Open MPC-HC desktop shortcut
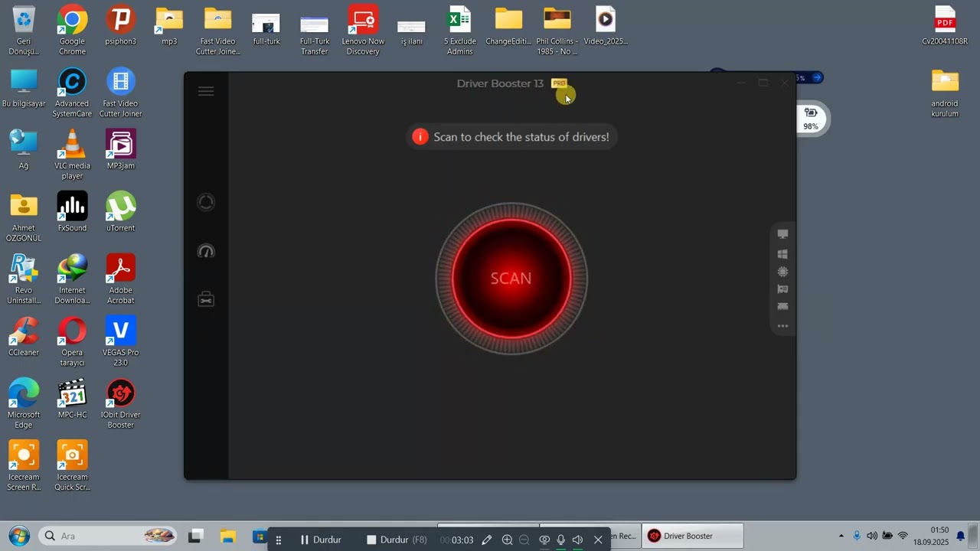The width and height of the screenshot is (980, 551). pyautogui.click(x=72, y=399)
